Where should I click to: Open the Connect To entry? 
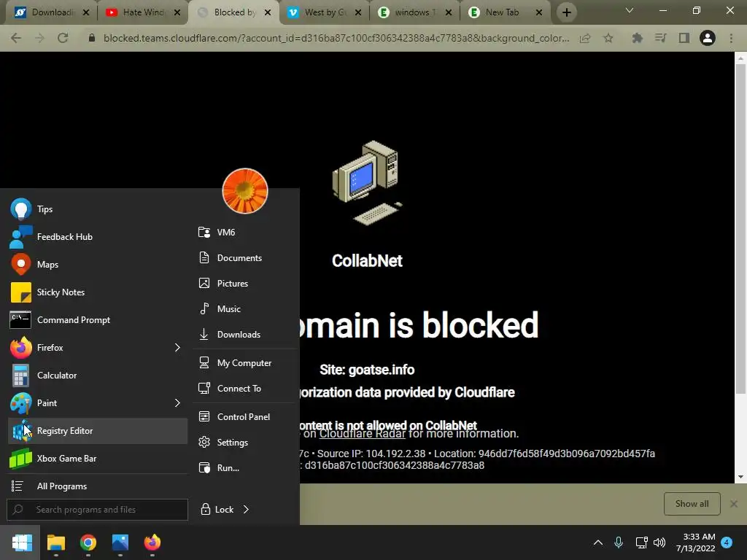pos(245,389)
